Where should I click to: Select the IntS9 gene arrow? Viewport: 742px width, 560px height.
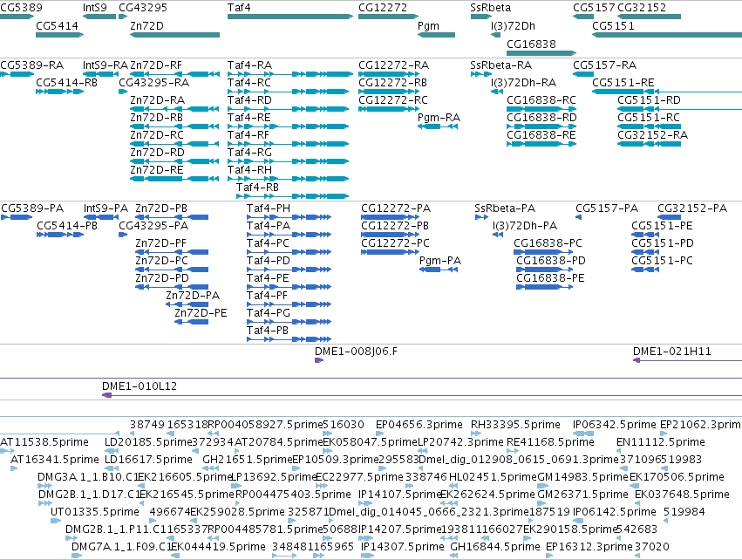pos(99,17)
